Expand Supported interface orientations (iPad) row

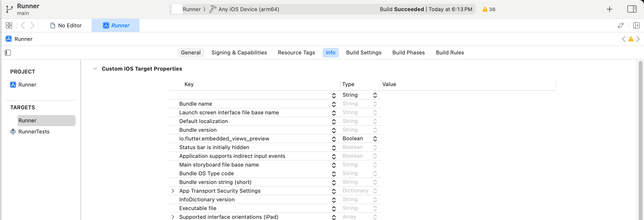173,217
